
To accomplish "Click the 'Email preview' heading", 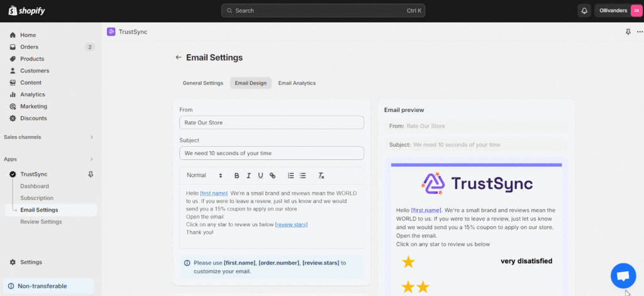I will [404, 110].
